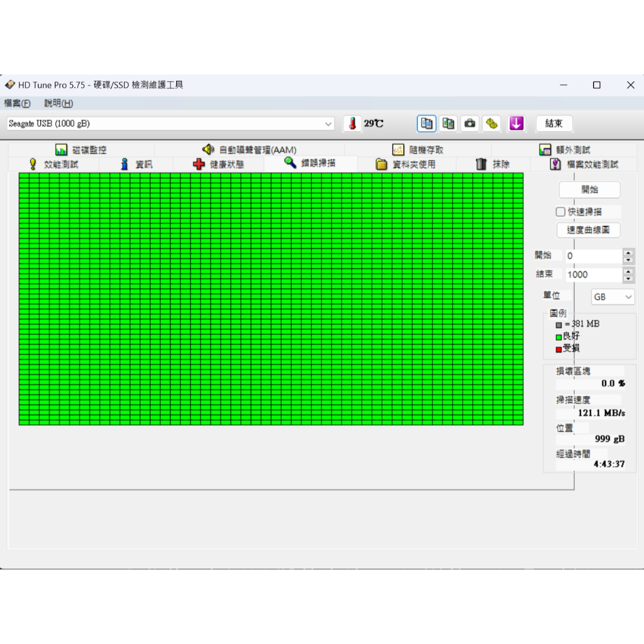Open the 磁碟監控 disk monitor tab

pos(81,150)
